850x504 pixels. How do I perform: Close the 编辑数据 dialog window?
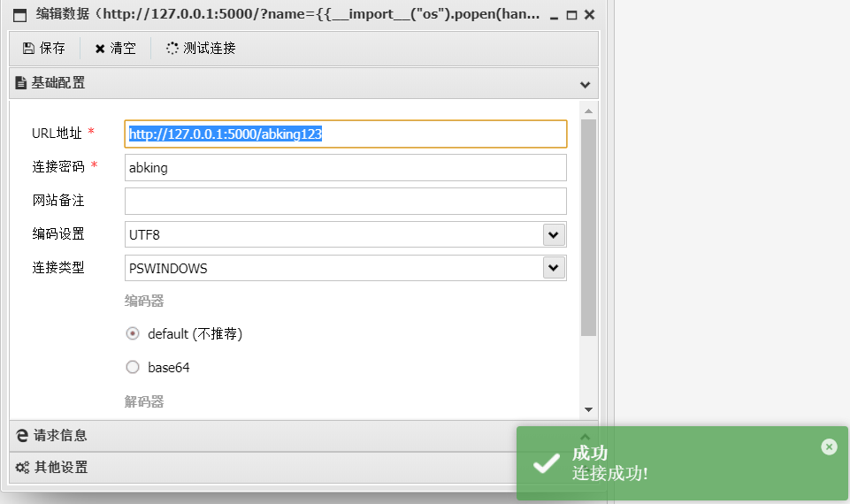coord(590,15)
